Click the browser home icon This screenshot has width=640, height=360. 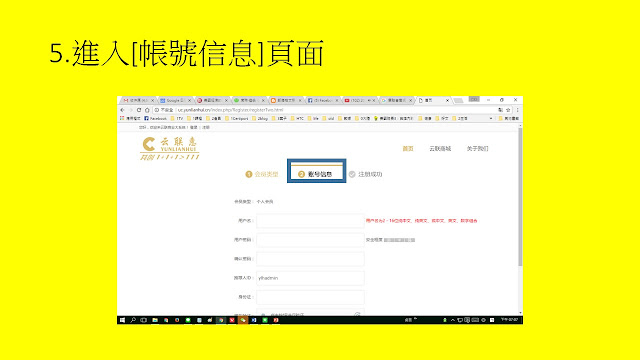pos(147,110)
